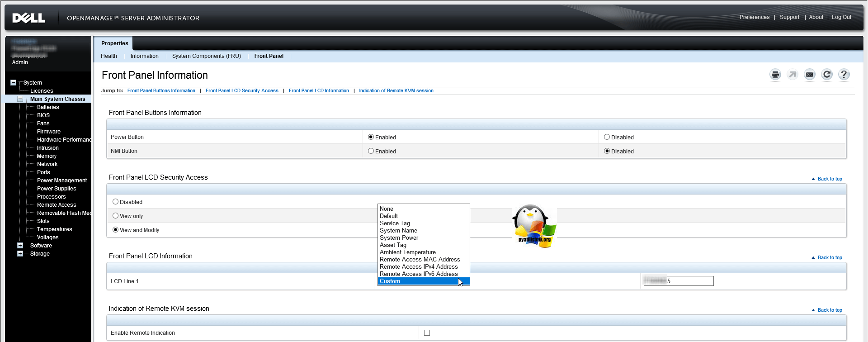868x342 pixels.
Task: Click the Dell logo
Action: coord(28,18)
